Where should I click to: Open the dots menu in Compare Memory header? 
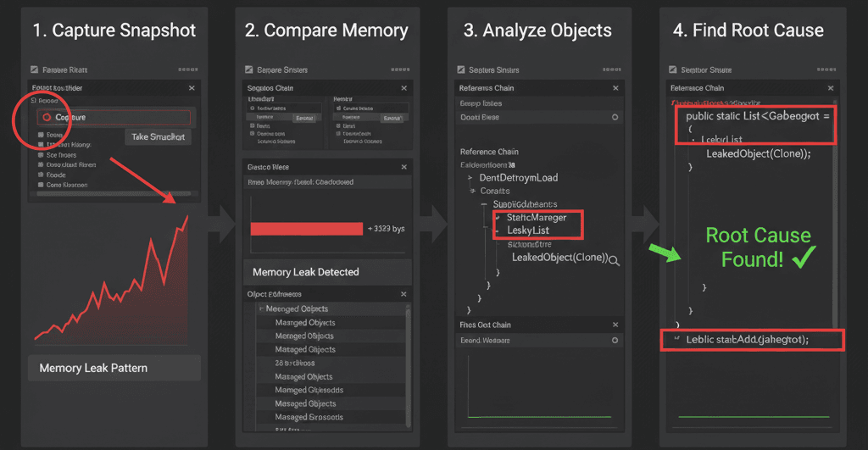coord(400,69)
